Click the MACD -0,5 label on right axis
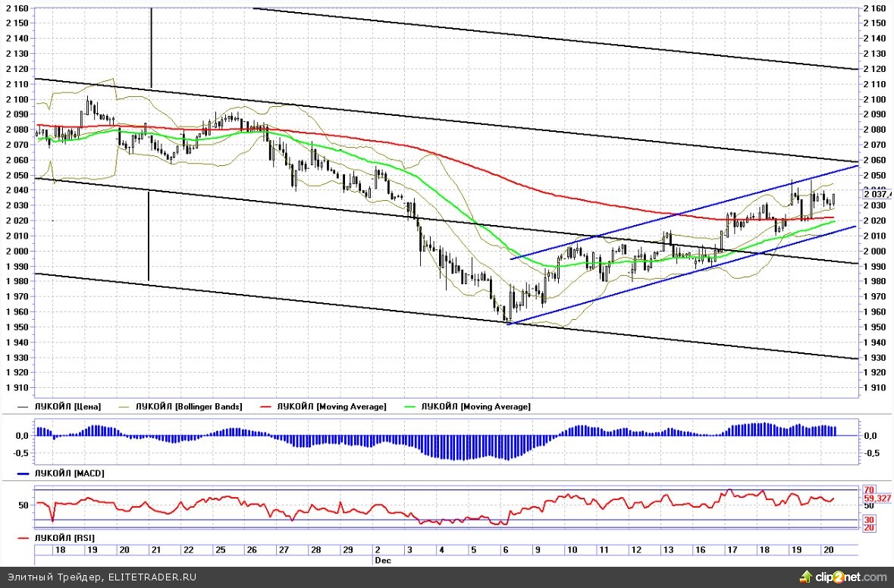 coord(872,454)
